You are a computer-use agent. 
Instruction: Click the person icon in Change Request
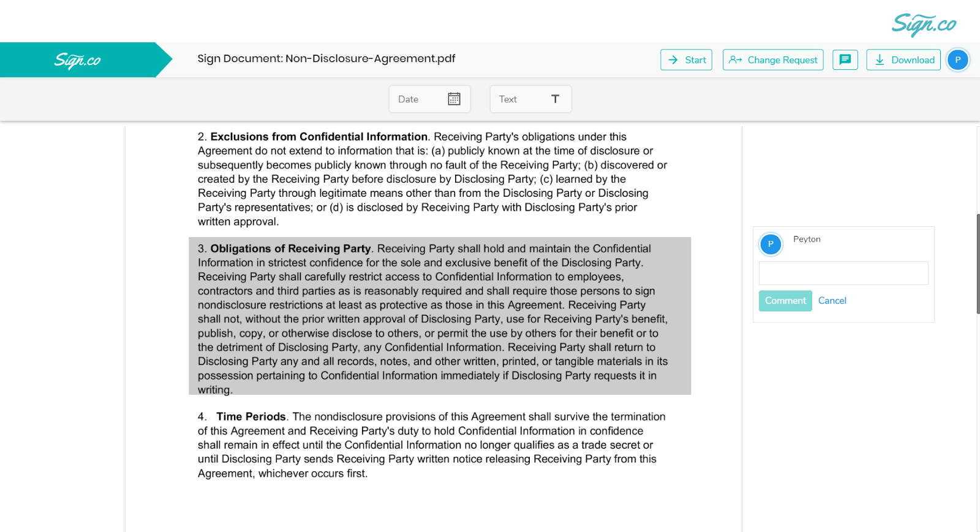coord(735,60)
